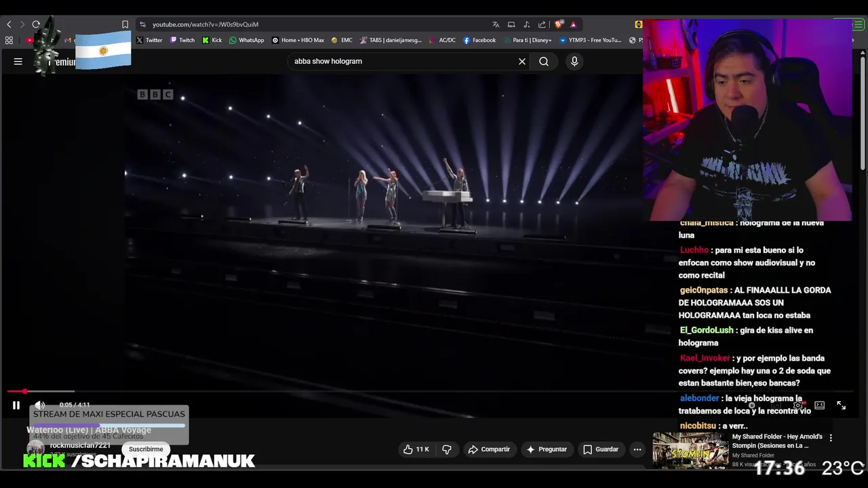Click the page's vertical scrollbar
868x488 pixels.
point(863,112)
